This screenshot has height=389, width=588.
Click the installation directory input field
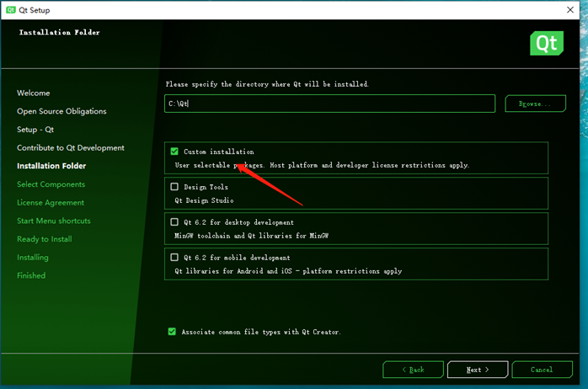point(329,104)
